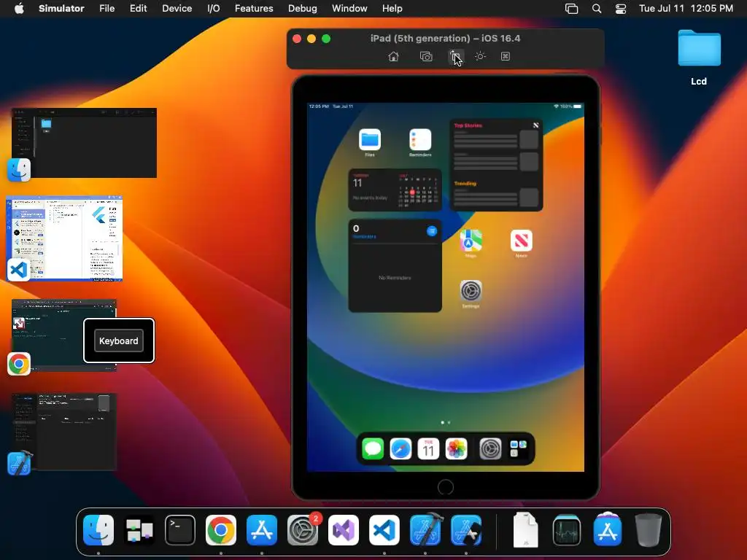The image size is (747, 560).
Task: Open the I/O menu
Action: click(214, 9)
